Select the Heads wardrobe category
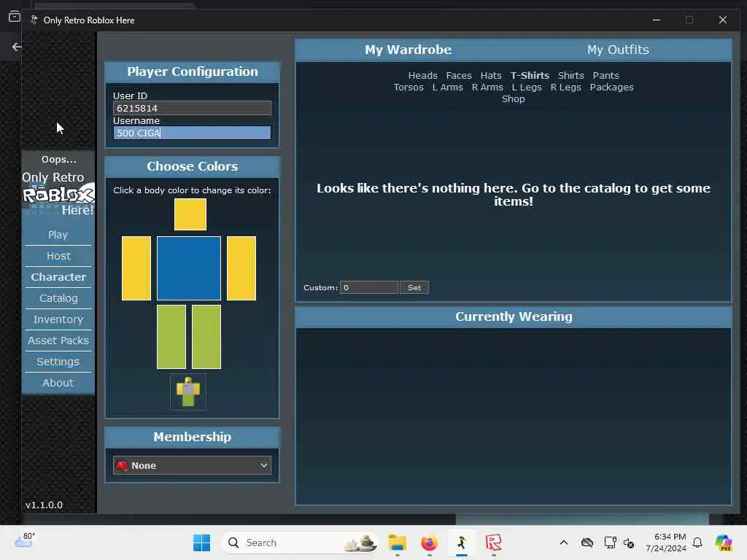This screenshot has width=747, height=560. (x=422, y=75)
